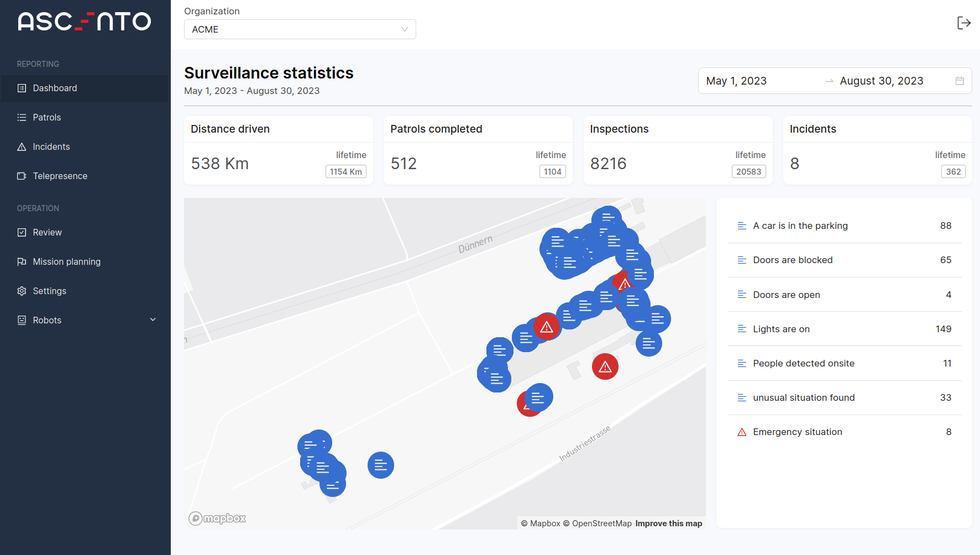
Task: Click the logout icon in top right
Action: tap(963, 23)
